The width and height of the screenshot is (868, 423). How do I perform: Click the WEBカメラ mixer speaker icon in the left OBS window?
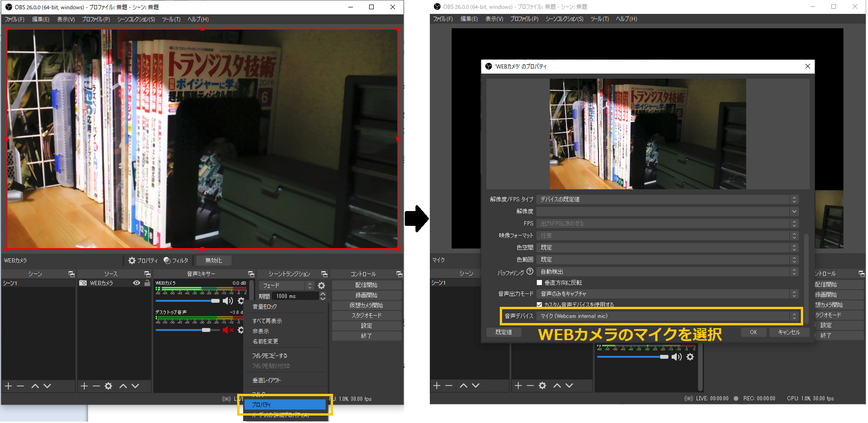click(227, 301)
